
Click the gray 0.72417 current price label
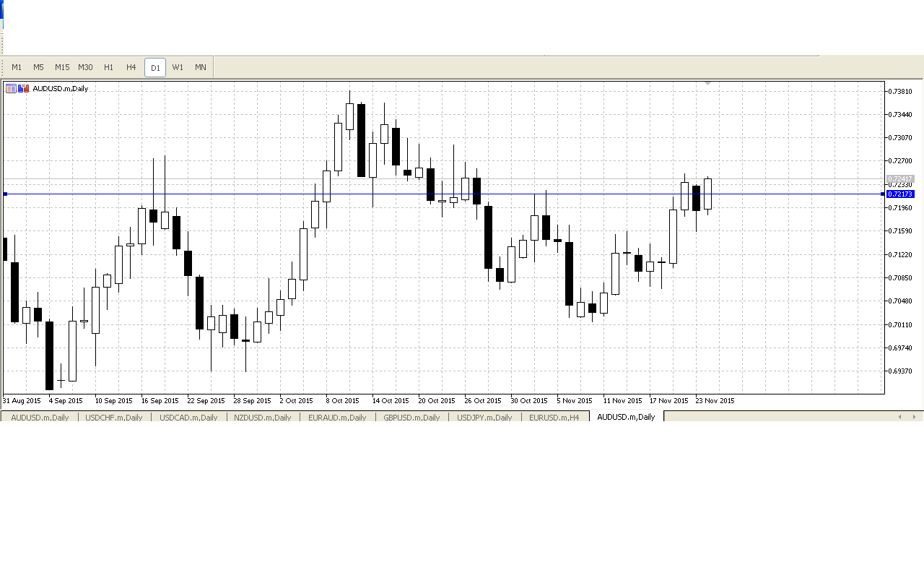[900, 178]
